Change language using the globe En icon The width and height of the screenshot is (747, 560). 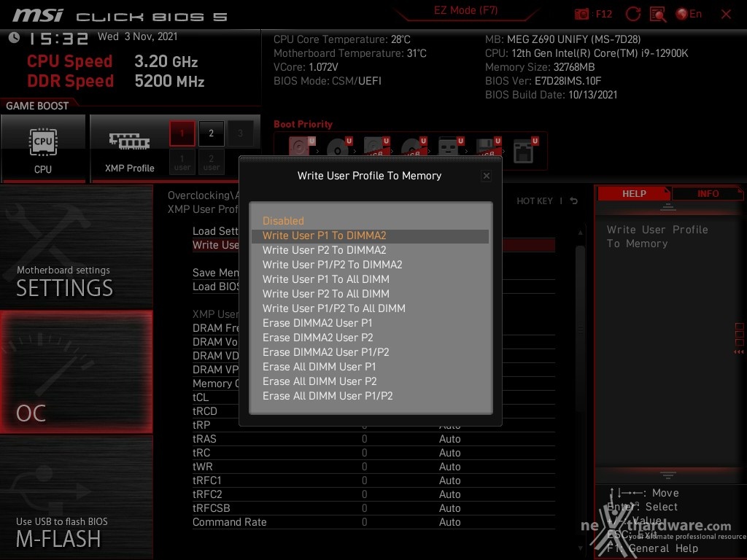point(689,15)
